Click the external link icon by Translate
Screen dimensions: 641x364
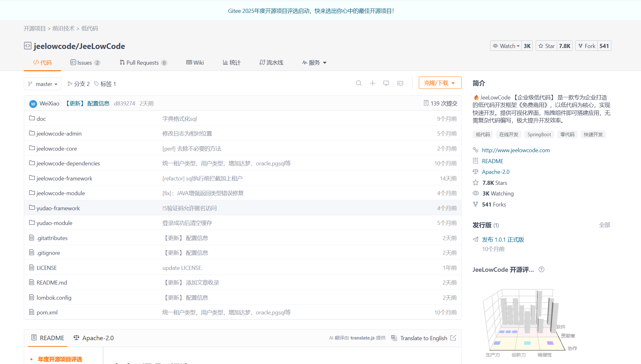(x=453, y=338)
